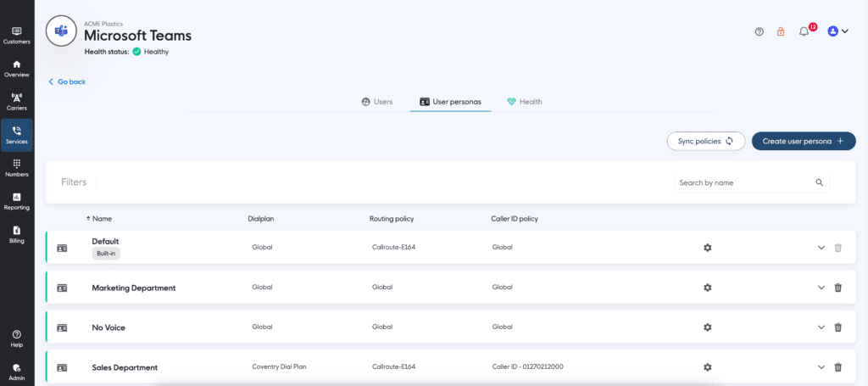Click the Sales Department name

pyautogui.click(x=125, y=367)
